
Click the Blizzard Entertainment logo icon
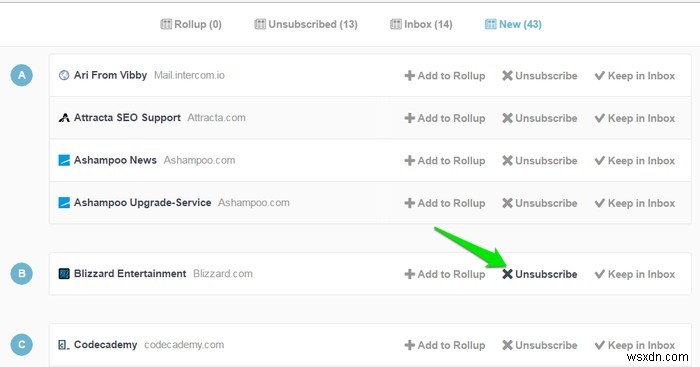pyautogui.click(x=64, y=273)
